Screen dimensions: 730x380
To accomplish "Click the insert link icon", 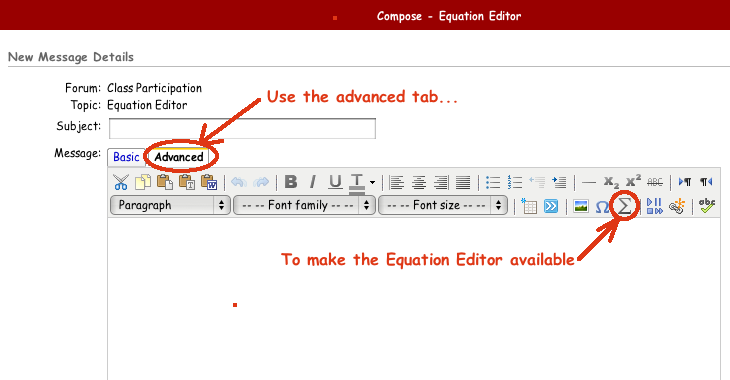I will pyautogui.click(x=676, y=206).
